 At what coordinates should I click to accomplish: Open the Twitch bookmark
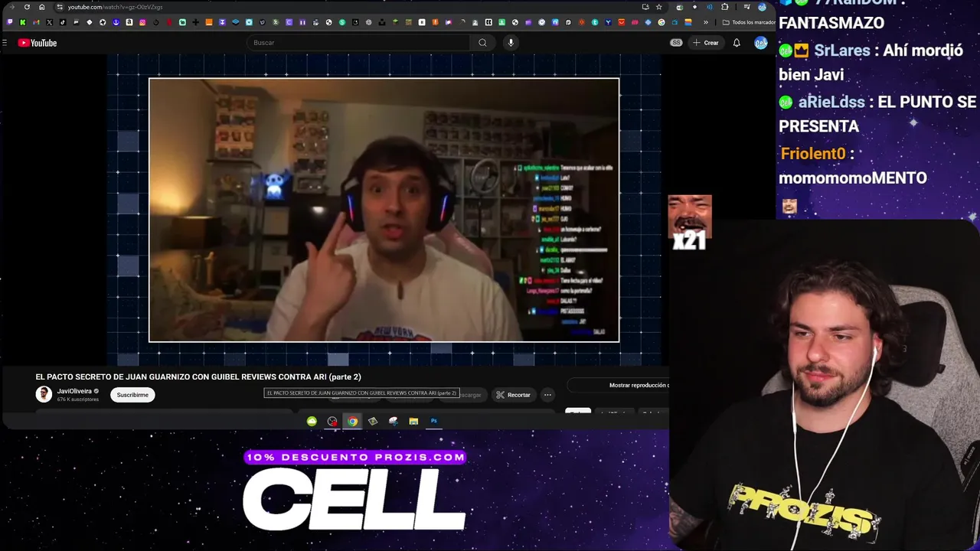[x=10, y=22]
